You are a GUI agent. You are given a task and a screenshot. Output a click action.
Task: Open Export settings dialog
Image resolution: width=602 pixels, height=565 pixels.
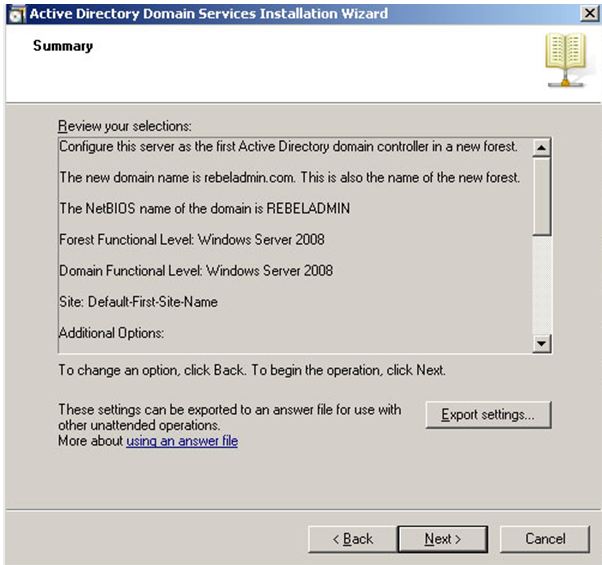point(488,415)
